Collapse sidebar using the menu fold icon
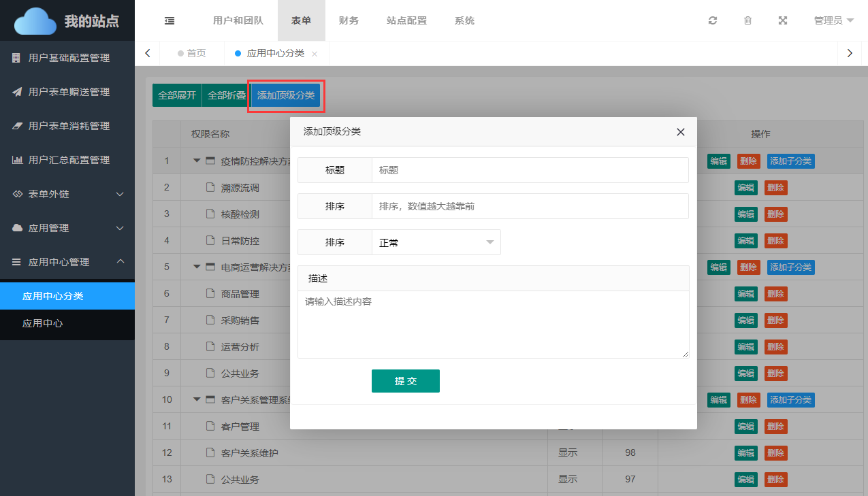 [170, 20]
